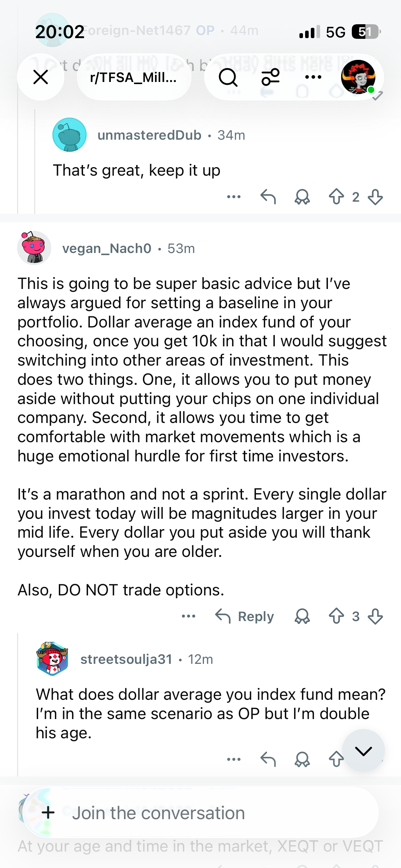Reply to vegan_Nach0's comment
The width and height of the screenshot is (401, 868).
tap(245, 616)
